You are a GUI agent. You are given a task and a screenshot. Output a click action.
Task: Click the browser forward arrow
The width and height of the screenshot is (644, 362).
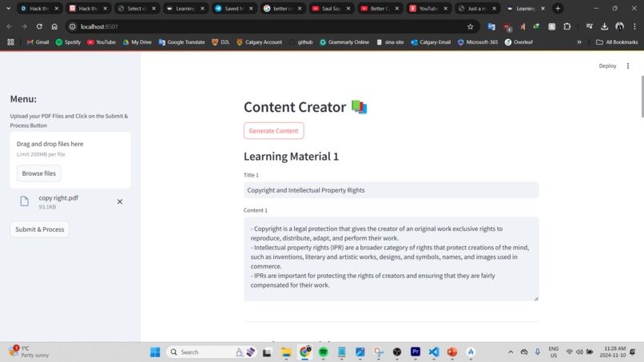24,26
